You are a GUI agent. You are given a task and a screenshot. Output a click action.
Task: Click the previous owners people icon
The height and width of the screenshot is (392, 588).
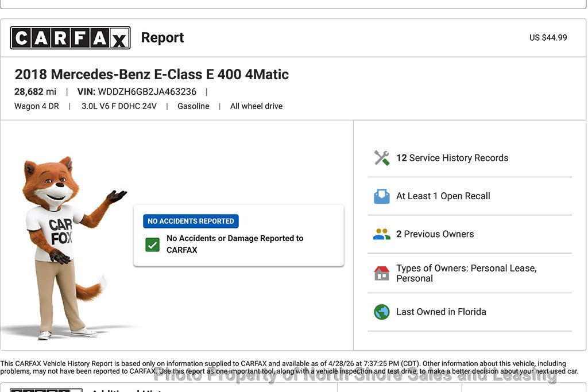click(x=382, y=234)
